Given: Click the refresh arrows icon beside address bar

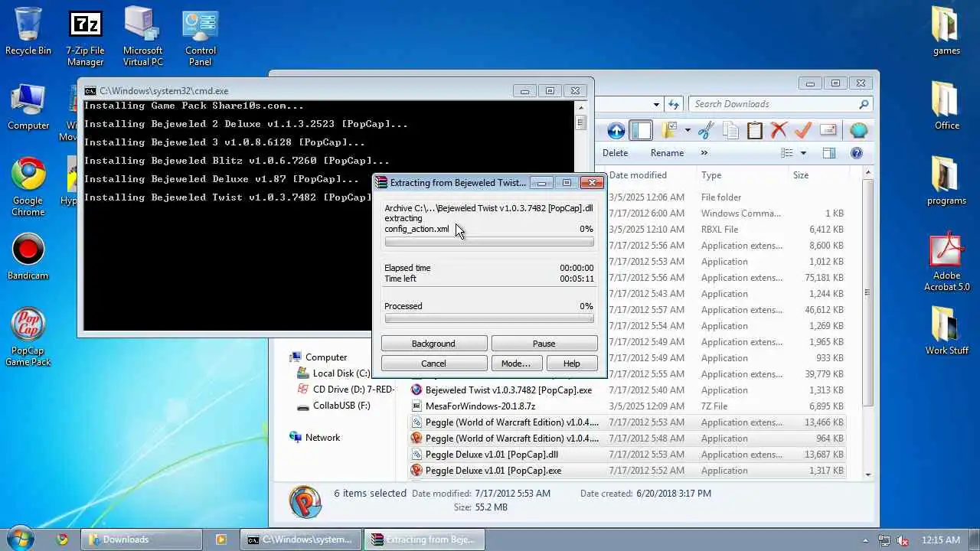Looking at the screenshot, I should pyautogui.click(x=674, y=104).
